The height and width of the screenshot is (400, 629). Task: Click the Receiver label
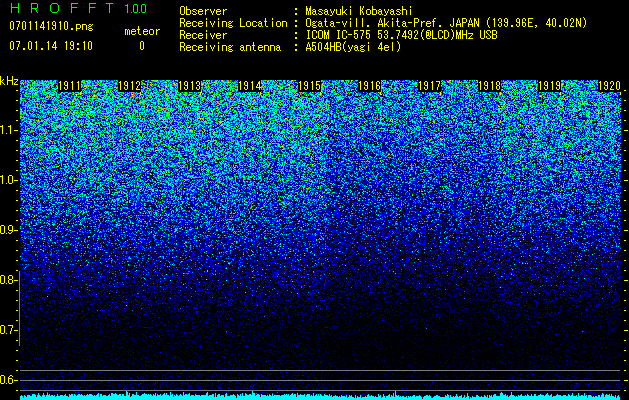coord(203,35)
